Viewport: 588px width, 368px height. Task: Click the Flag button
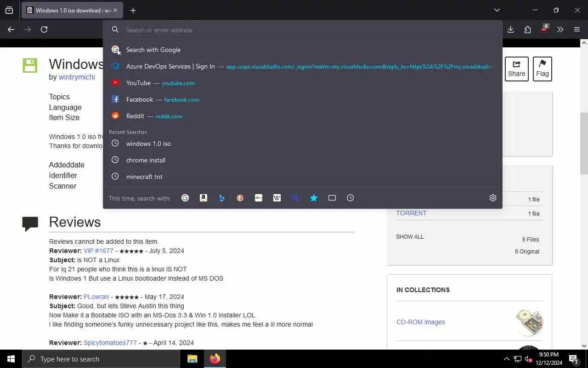(543, 69)
